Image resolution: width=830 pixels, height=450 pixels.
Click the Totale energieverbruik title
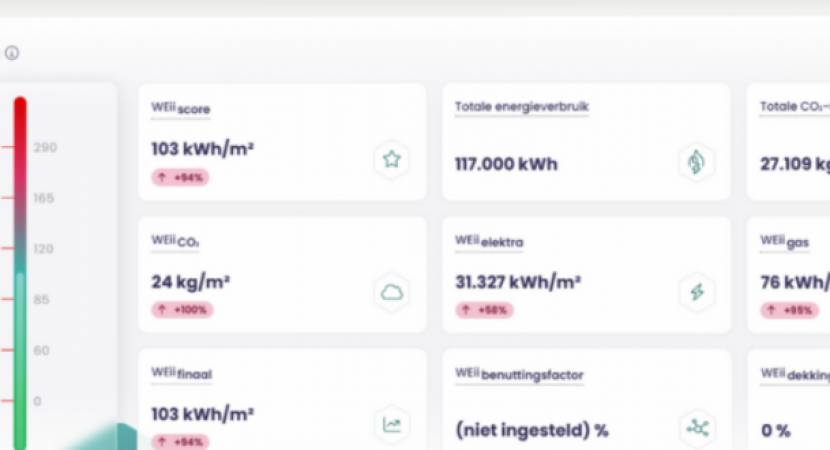tap(520, 107)
